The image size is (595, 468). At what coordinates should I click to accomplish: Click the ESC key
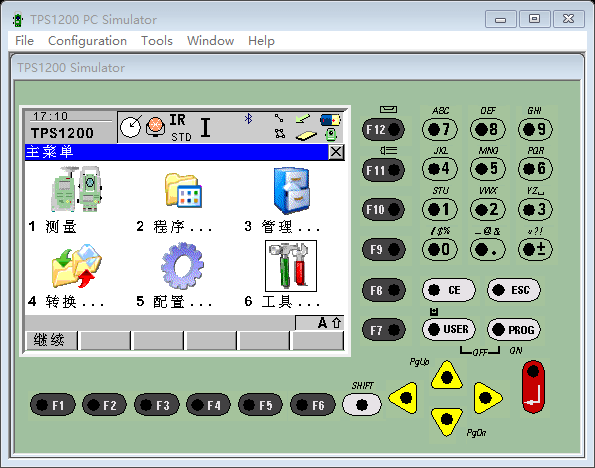coord(514,290)
